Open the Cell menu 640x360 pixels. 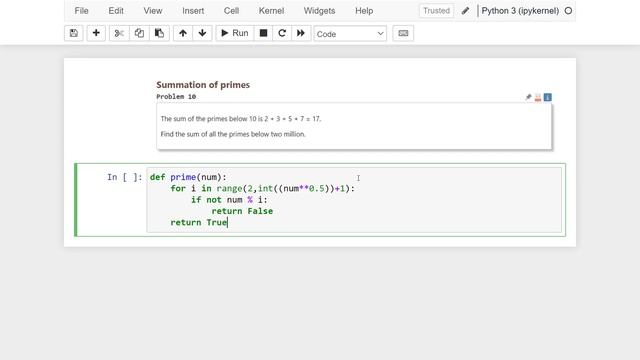[x=231, y=11]
